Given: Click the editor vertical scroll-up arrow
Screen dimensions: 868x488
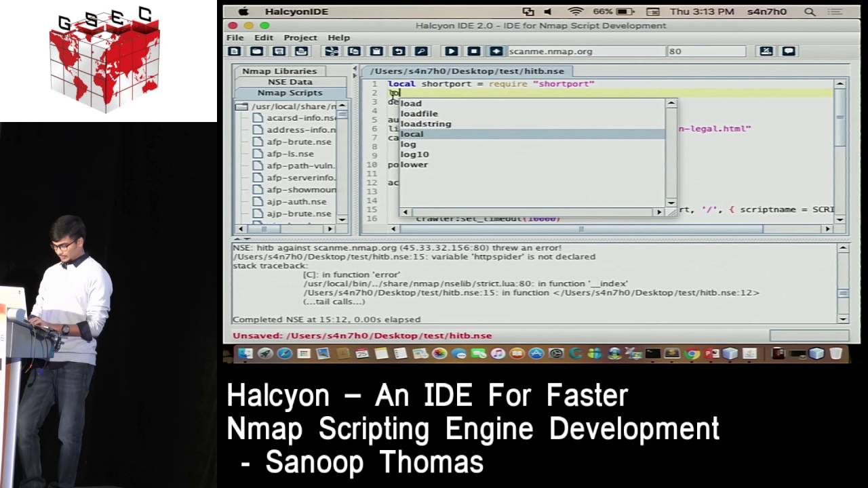Looking at the screenshot, I should (840, 84).
